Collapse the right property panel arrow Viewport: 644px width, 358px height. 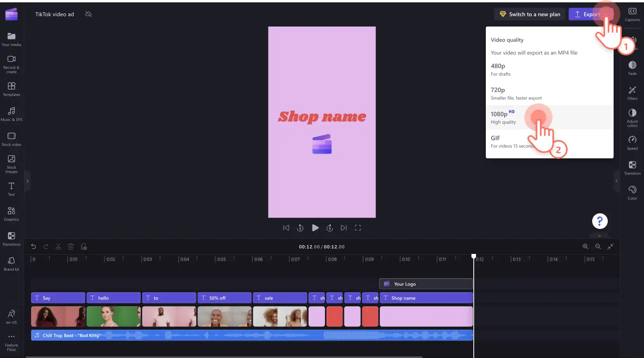point(616,181)
